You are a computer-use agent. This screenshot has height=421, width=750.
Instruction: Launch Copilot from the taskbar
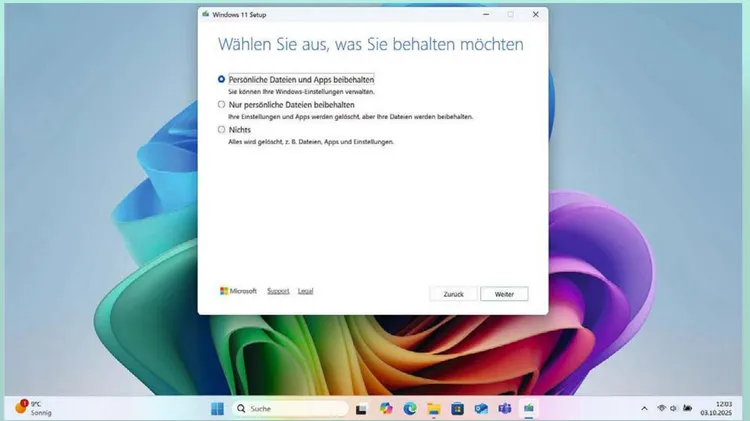[x=385, y=408]
